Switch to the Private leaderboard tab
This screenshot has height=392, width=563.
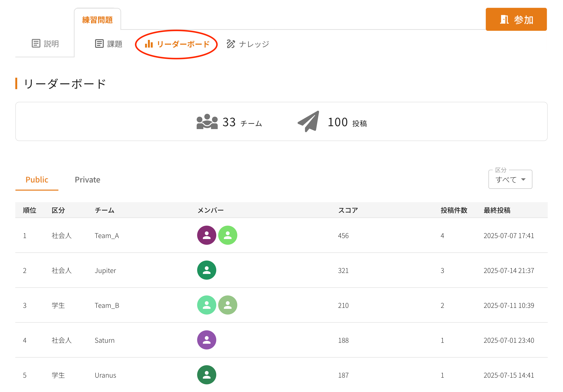pos(87,180)
